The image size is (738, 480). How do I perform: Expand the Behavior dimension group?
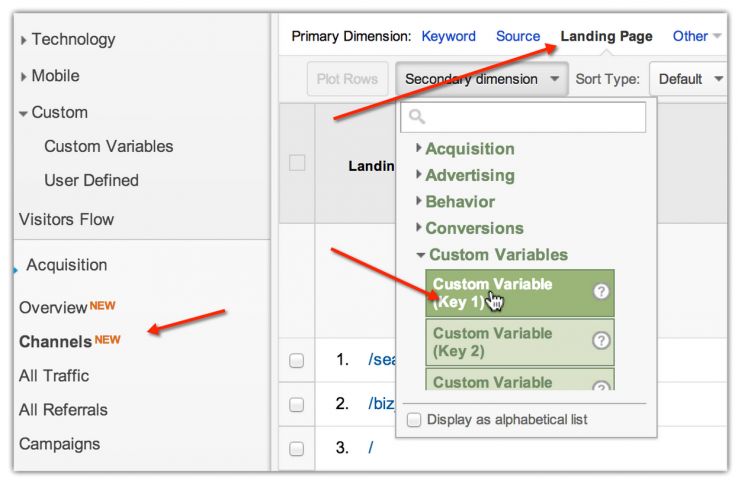pos(459,202)
